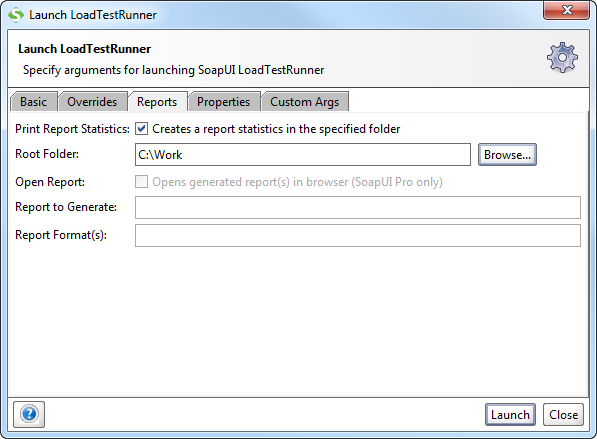Click the 'Report to Generate:' label
Viewport: 597px width, 439px height.
(x=66, y=207)
